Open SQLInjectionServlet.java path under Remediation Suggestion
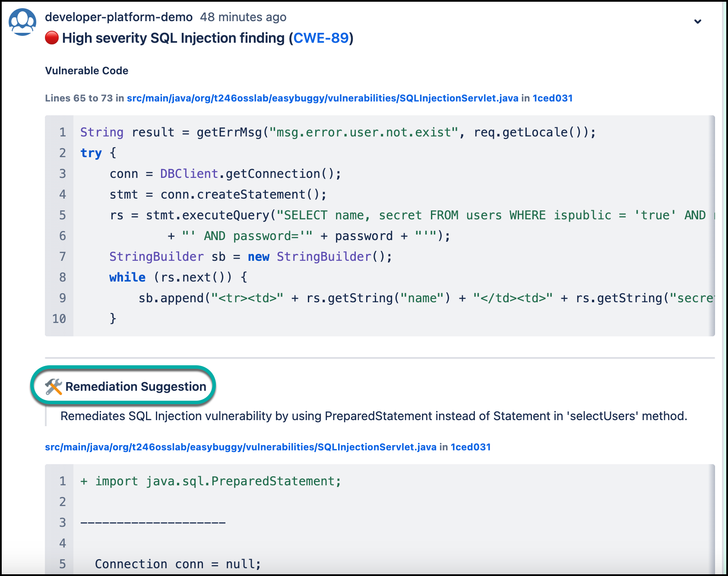Screen dimensions: 728x576 [241, 447]
